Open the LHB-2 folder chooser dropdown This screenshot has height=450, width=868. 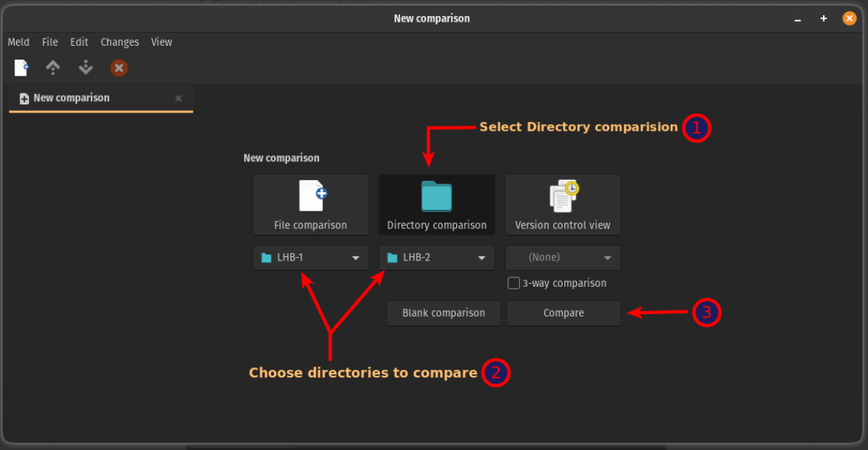[x=436, y=257]
